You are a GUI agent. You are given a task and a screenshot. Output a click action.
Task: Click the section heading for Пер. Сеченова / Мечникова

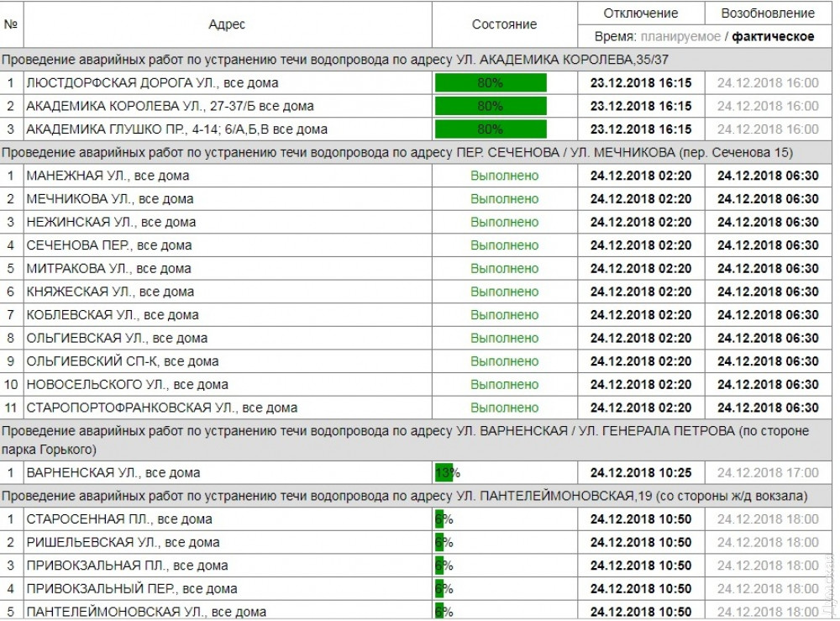pos(396,152)
